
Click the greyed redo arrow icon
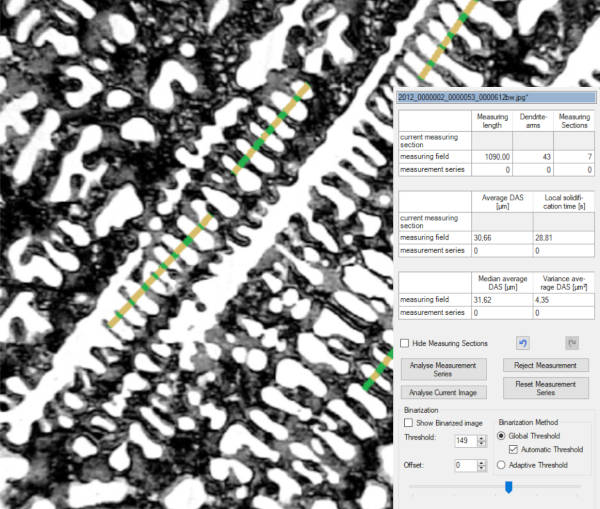tap(572, 343)
